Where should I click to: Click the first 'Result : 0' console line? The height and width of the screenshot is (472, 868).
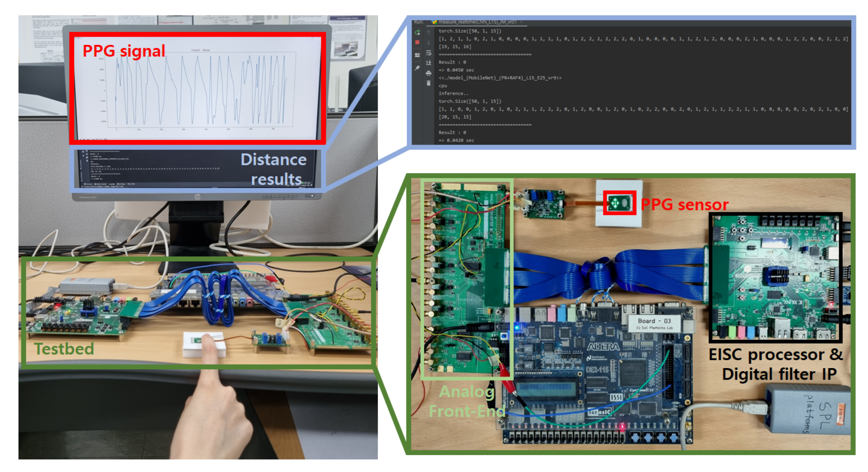[x=452, y=62]
